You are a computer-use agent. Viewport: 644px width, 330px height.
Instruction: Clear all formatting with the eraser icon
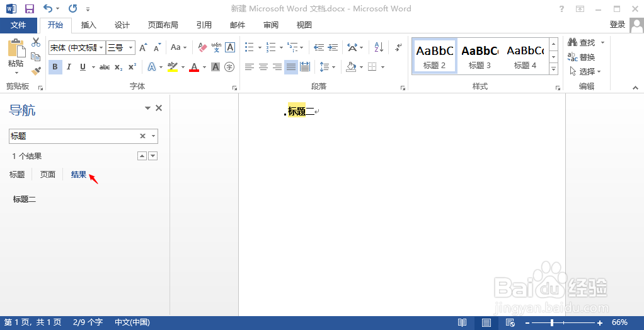(x=202, y=47)
